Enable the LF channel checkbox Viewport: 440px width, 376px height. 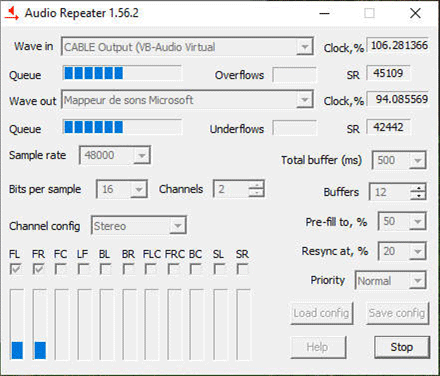click(x=83, y=269)
